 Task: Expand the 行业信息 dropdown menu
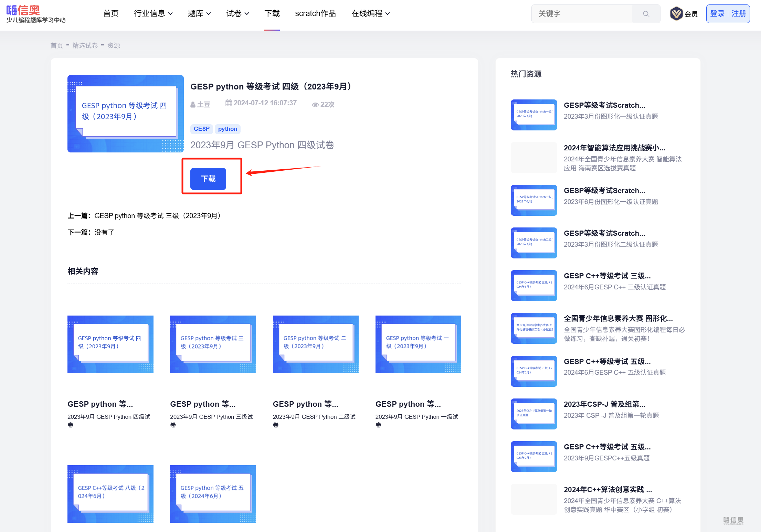(x=153, y=14)
